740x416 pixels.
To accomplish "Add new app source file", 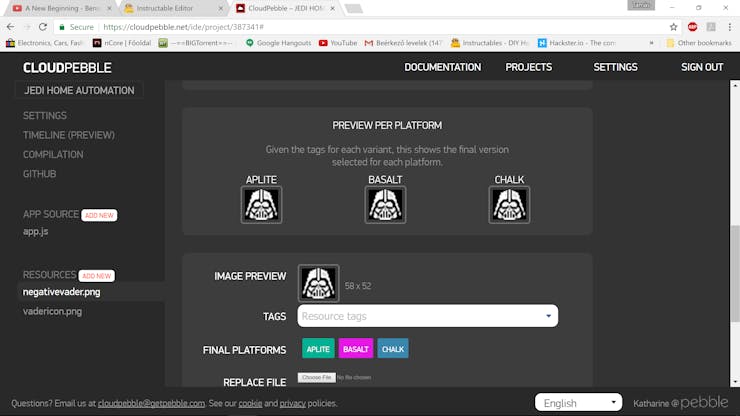I will coord(99,215).
